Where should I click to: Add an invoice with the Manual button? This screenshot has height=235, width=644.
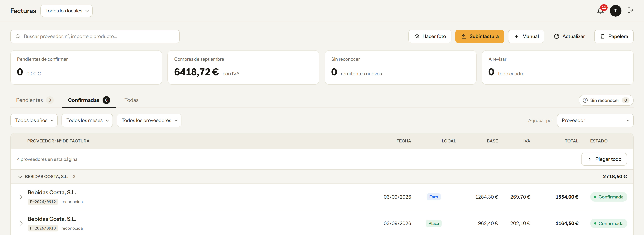[x=526, y=37]
